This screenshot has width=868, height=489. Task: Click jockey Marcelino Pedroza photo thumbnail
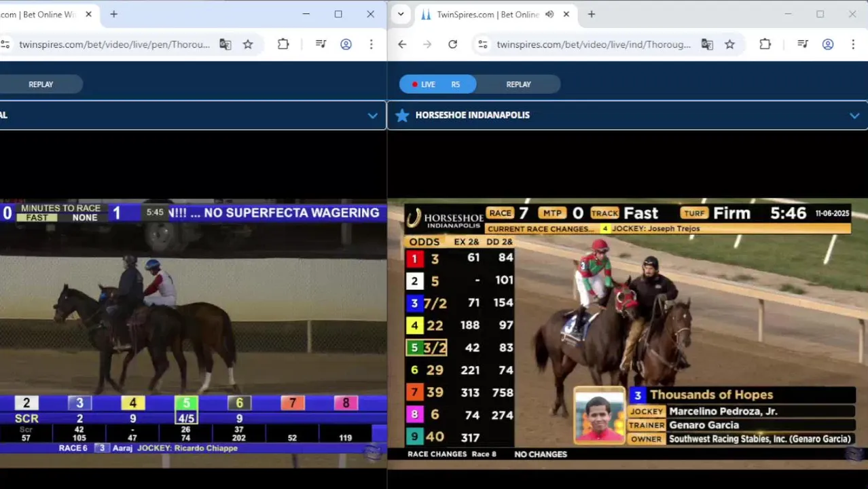[x=599, y=416]
